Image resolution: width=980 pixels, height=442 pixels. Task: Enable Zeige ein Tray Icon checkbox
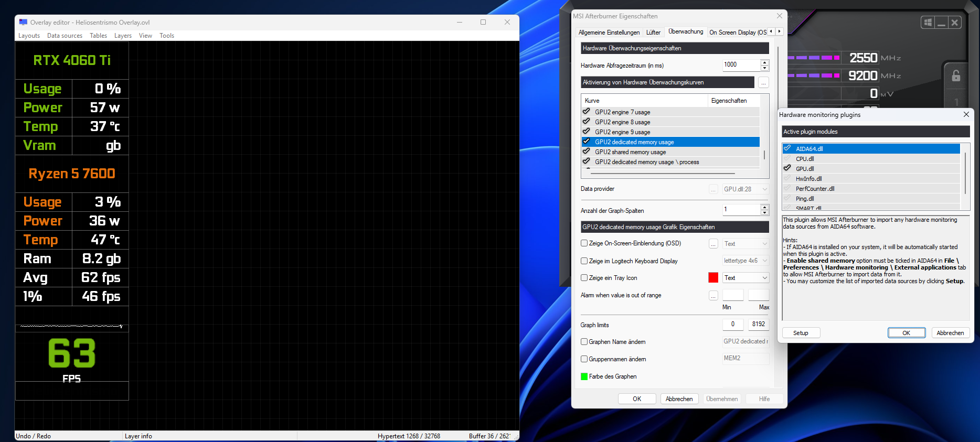(584, 278)
